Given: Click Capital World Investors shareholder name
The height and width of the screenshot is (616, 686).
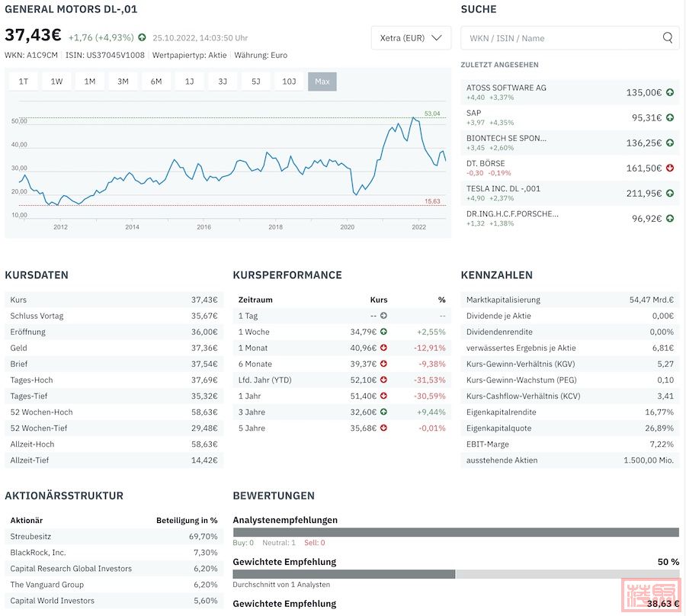Looking at the screenshot, I should coord(52,601).
